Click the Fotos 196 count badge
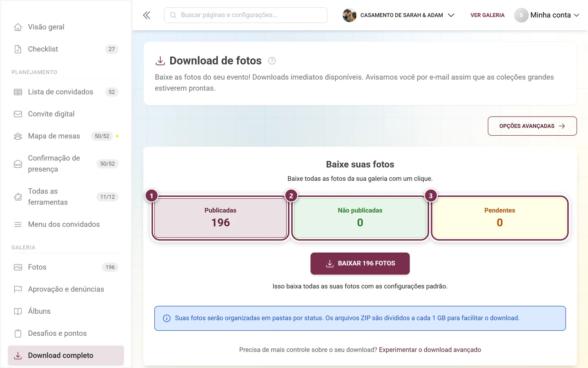The image size is (588, 368). (x=110, y=267)
